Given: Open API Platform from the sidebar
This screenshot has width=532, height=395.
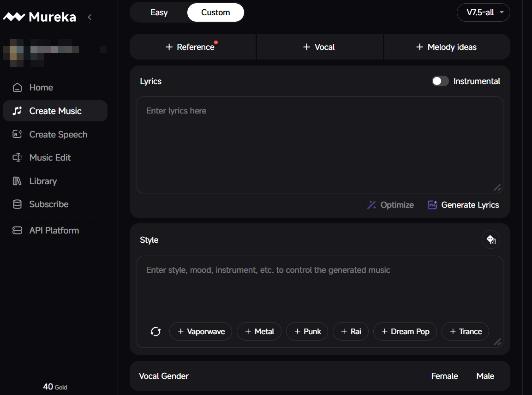Looking at the screenshot, I should point(55,230).
